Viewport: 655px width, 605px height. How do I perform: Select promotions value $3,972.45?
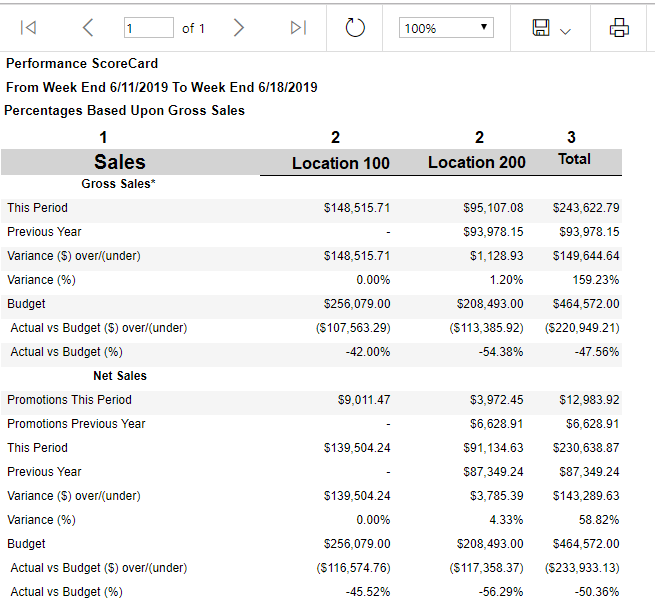pos(496,400)
